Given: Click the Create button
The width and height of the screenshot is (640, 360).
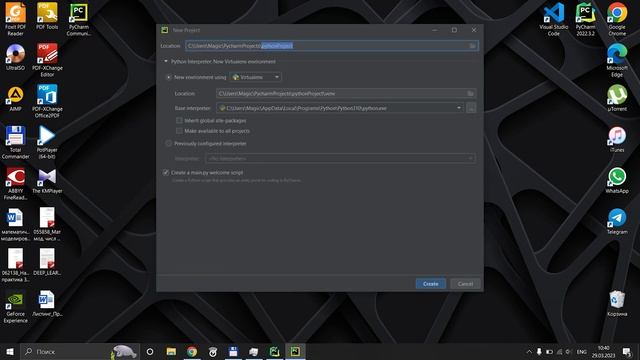Looking at the screenshot, I should [431, 284].
